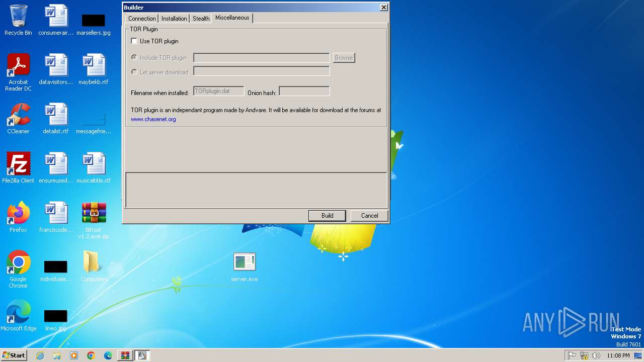644x362 pixels.
Task: Select Miscellaneous tab
Action: [232, 18]
